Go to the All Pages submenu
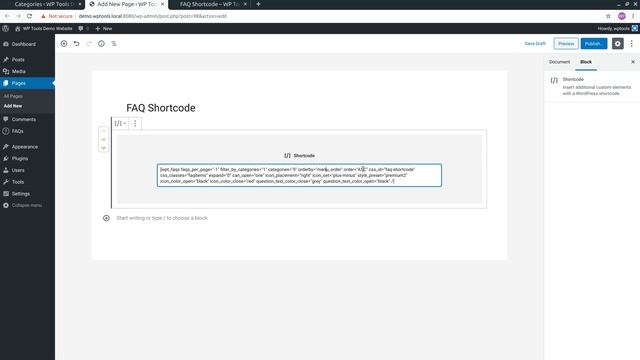The width and height of the screenshot is (640, 360). point(13,96)
